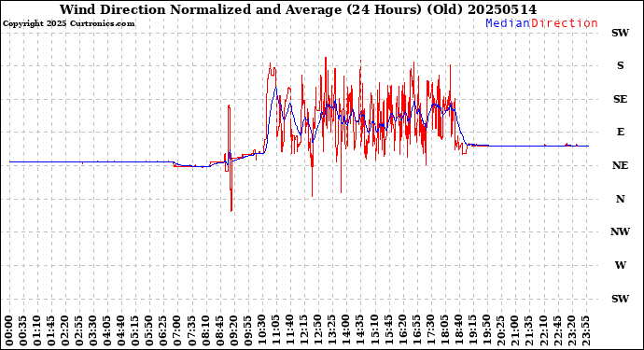Click the 09:20 time axis label
The height and width of the screenshot is (350, 644).
[x=233, y=330]
